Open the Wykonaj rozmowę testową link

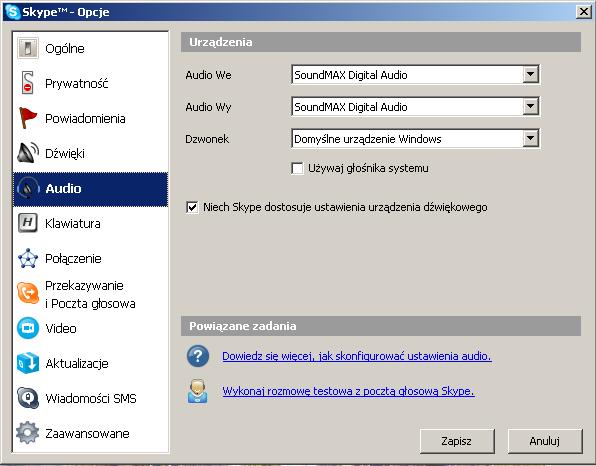point(348,391)
